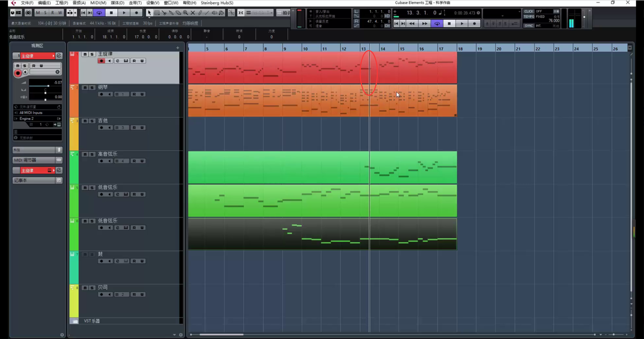Pick the Split scissors tool
644x339 pixels.
coord(164,13)
